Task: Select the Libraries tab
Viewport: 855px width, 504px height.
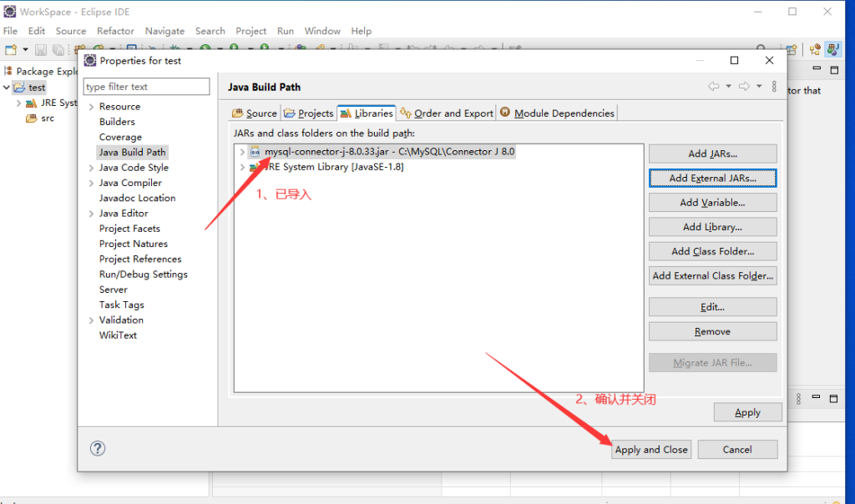Action: [367, 113]
